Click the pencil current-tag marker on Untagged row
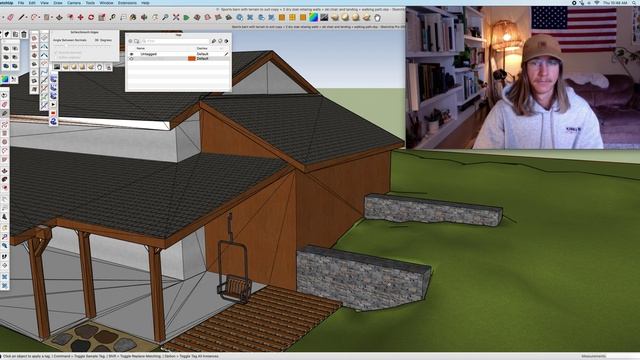The width and height of the screenshot is (640, 360). [226, 54]
